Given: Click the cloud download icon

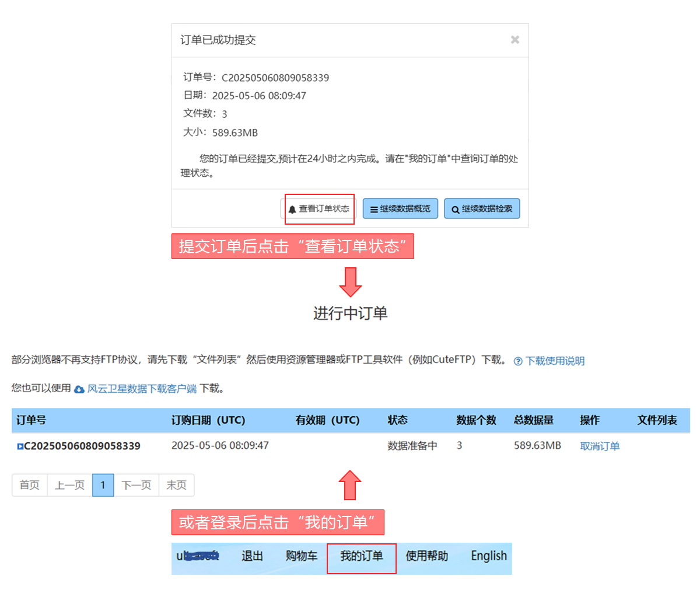Looking at the screenshot, I should (79, 389).
